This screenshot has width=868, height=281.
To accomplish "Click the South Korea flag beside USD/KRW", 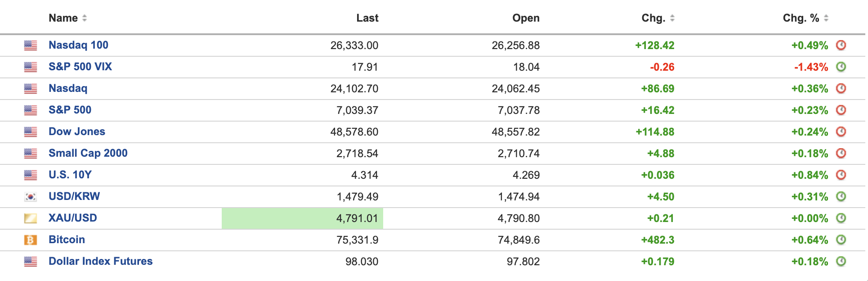I will click(31, 197).
